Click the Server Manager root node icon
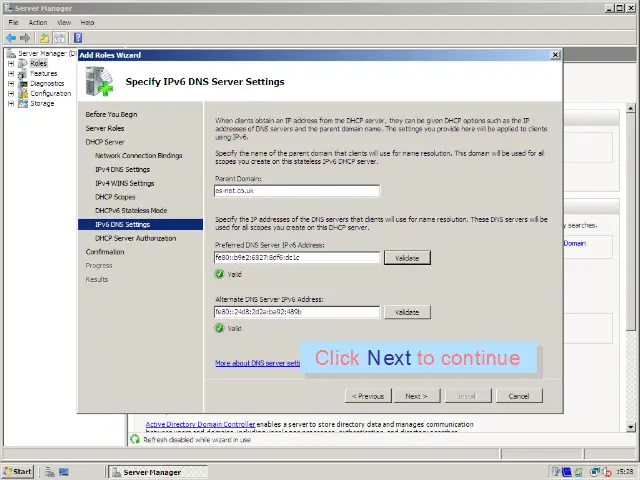The width and height of the screenshot is (640, 480). tap(11, 53)
